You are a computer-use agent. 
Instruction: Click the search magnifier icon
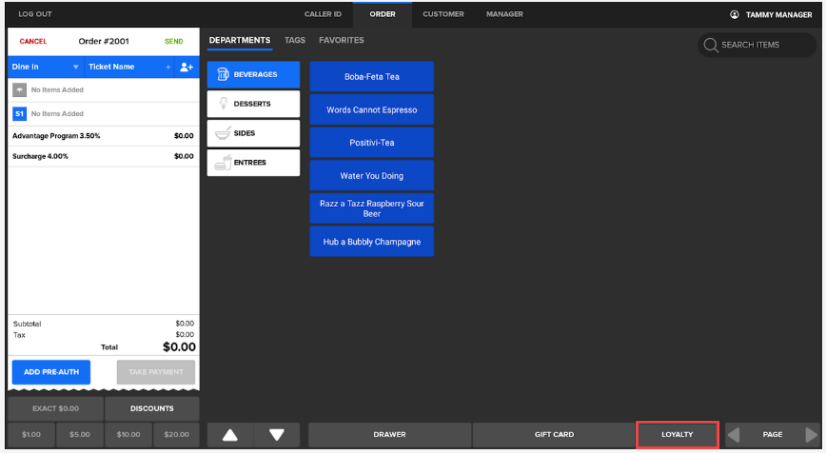711,45
